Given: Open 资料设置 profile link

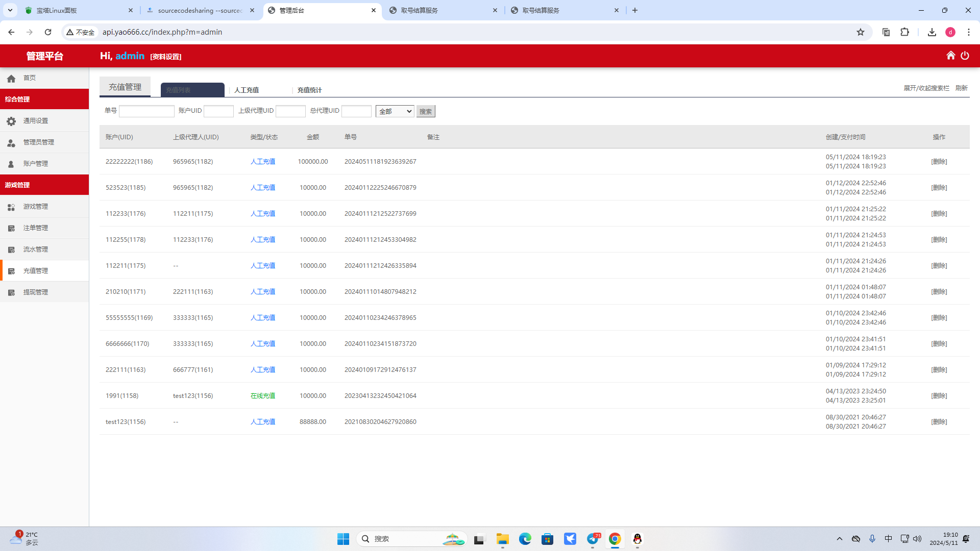Looking at the screenshot, I should 166,57.
